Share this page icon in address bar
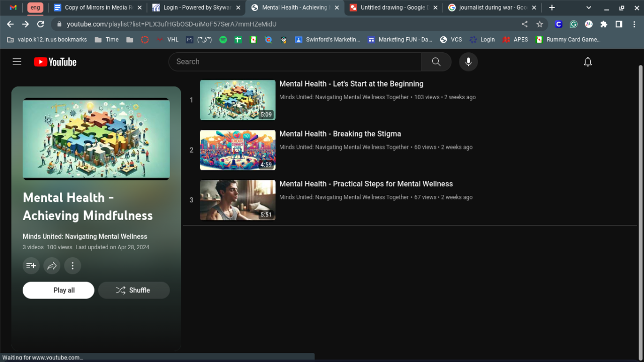Image resolution: width=644 pixels, height=362 pixels. click(x=525, y=24)
